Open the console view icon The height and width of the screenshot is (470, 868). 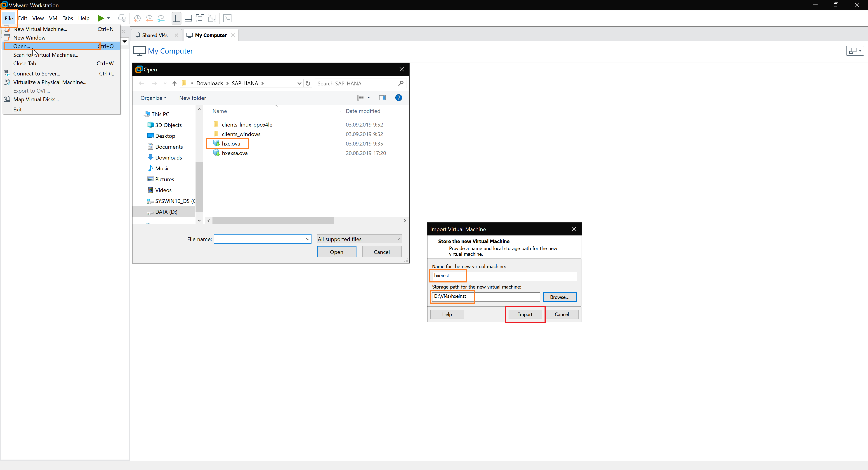click(227, 18)
